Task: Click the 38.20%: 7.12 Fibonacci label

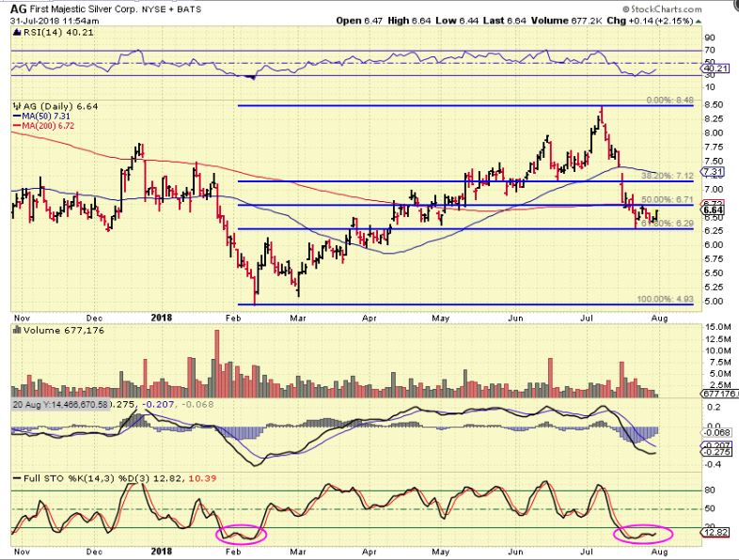Action: (668, 176)
